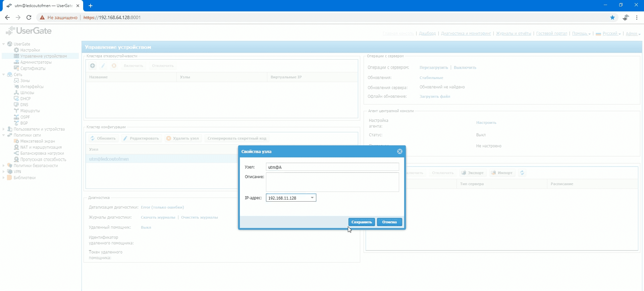Open Зоны in the sidebar
Viewport: 644px width, 291px height.
pyautogui.click(x=25, y=81)
